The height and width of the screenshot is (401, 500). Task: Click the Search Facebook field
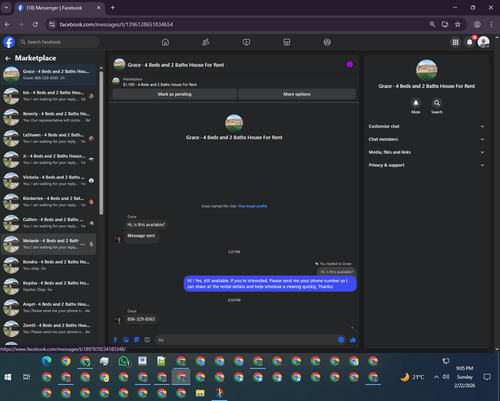point(59,42)
